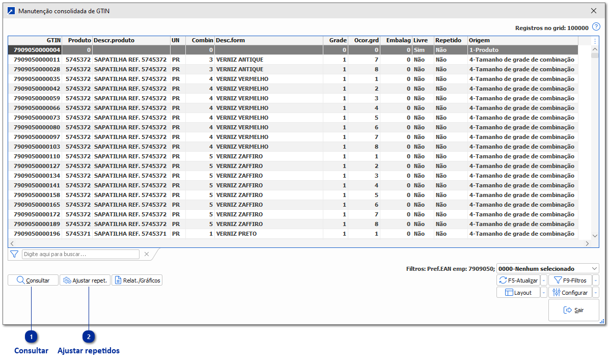Click the grid's scroll down arrow
The image size is (610, 364).
[x=595, y=236]
